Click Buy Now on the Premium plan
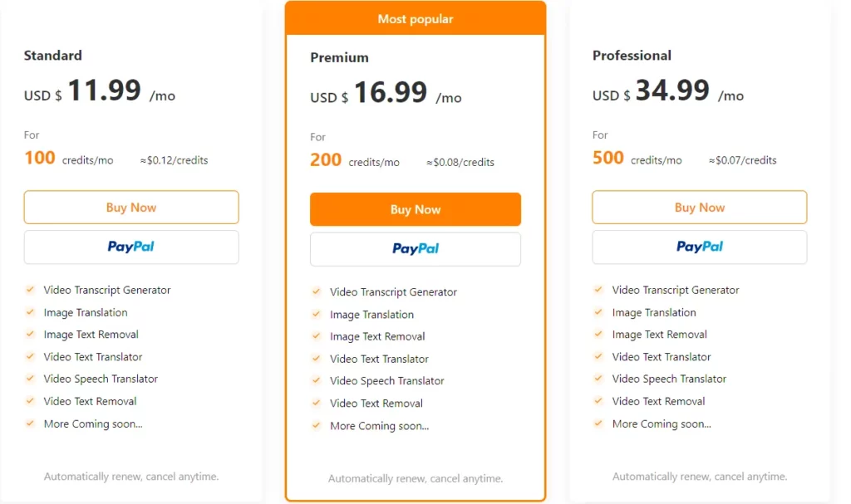The image size is (851, 504). coord(415,210)
